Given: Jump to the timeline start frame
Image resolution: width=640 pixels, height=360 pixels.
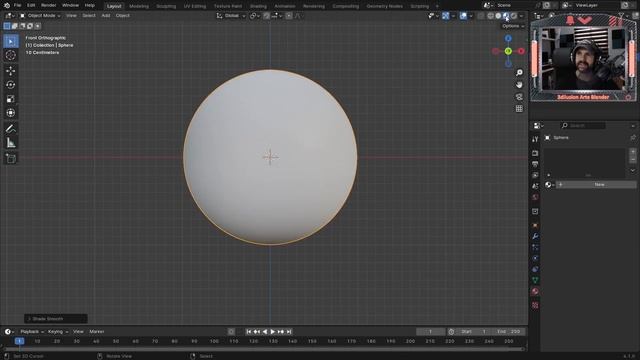Looking at the screenshot, I should 249,332.
